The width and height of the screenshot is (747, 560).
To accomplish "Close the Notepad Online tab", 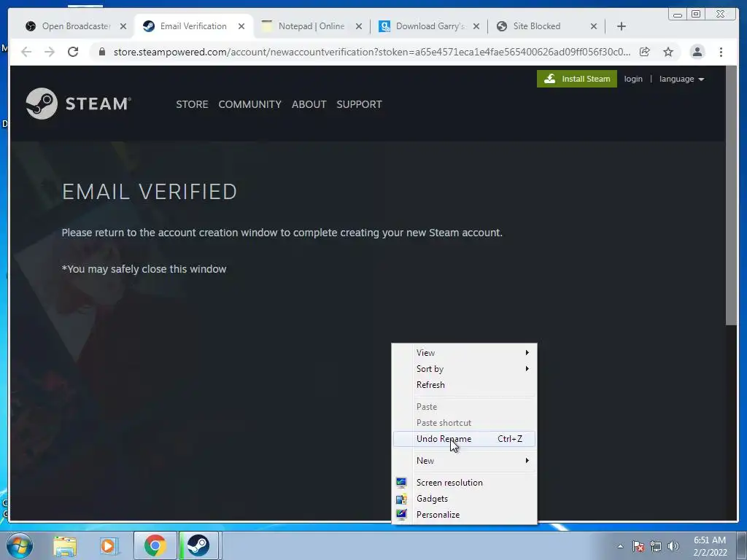I will (x=359, y=27).
